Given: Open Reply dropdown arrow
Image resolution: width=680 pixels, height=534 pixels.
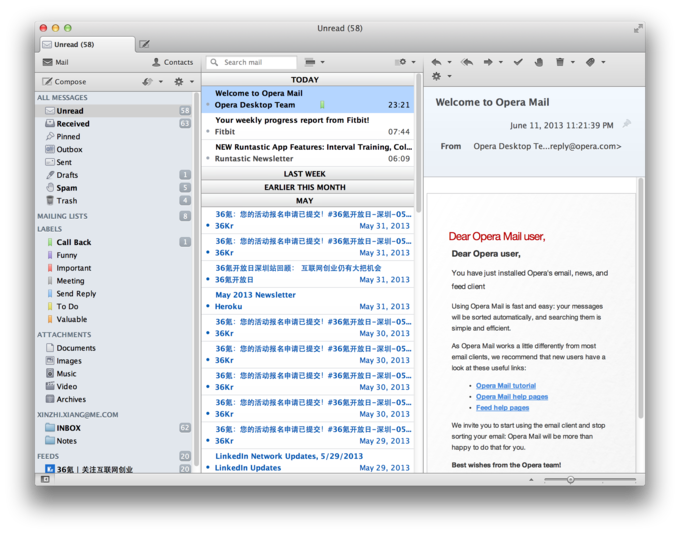Looking at the screenshot, I should click(449, 62).
